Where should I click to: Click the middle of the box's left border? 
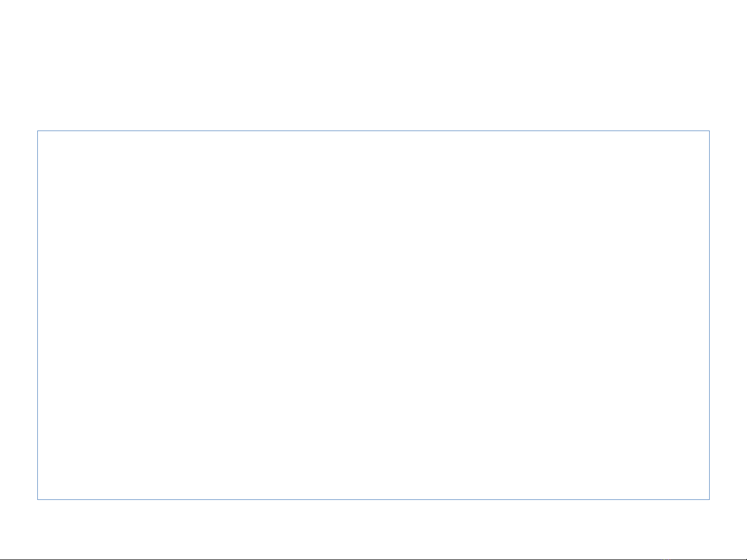tap(38, 315)
